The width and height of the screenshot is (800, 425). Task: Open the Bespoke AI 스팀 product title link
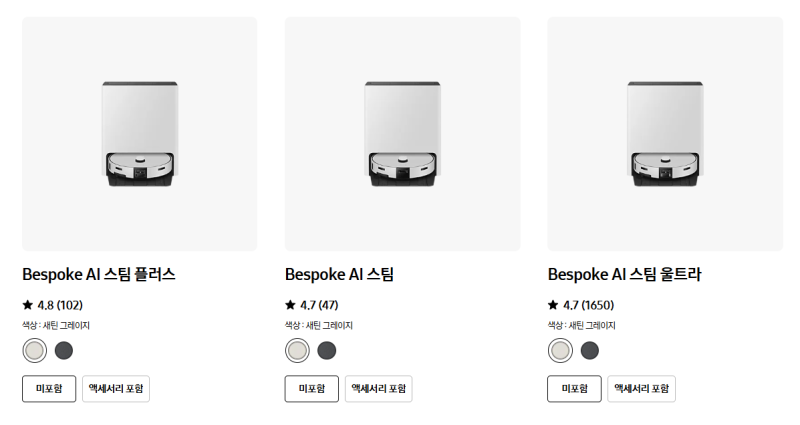click(339, 274)
